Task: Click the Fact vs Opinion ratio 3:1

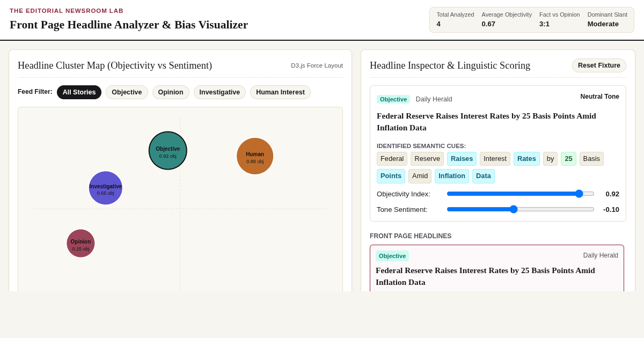Action: (x=544, y=24)
